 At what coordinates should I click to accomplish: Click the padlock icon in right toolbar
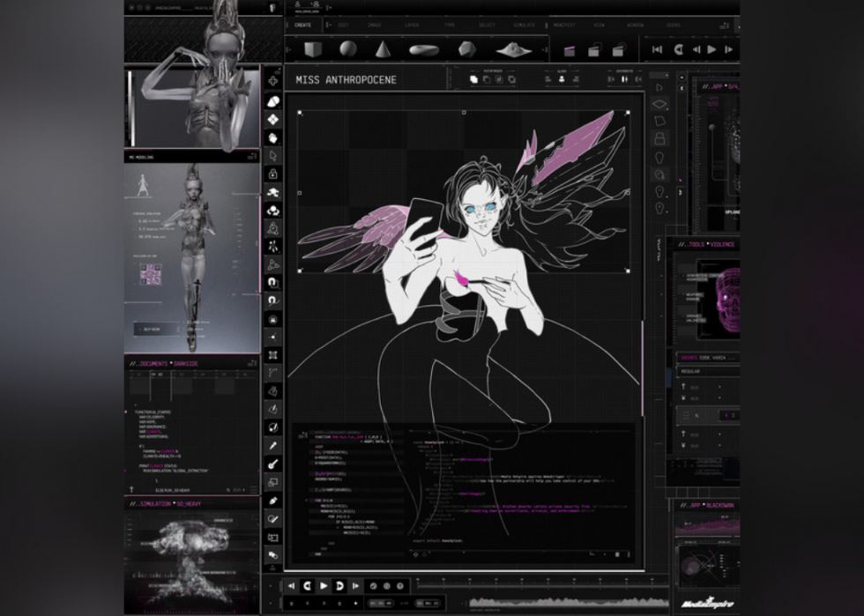click(659, 139)
